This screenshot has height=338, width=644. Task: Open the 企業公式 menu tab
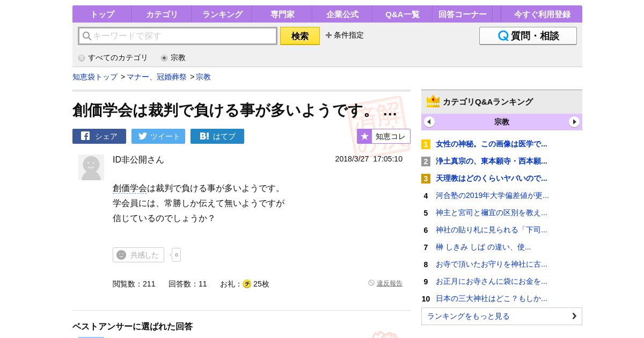[x=342, y=14]
